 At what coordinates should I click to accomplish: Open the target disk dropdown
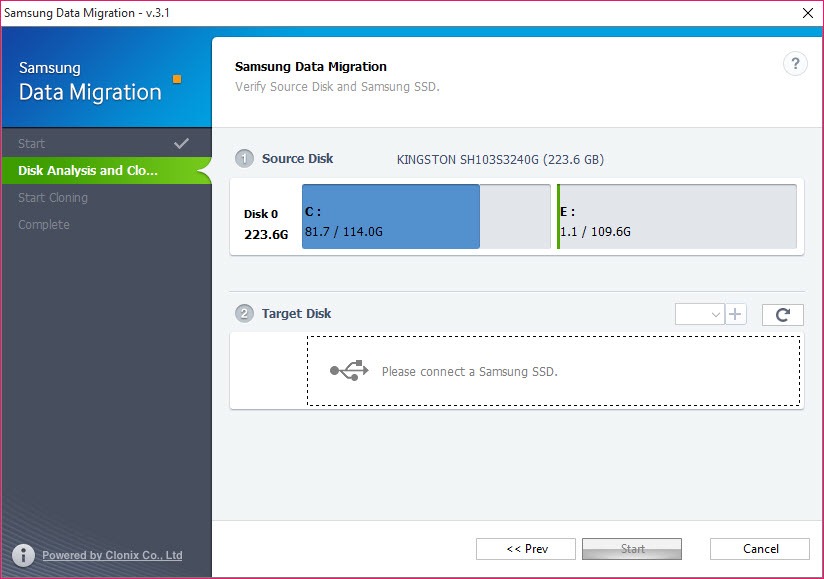coord(699,314)
